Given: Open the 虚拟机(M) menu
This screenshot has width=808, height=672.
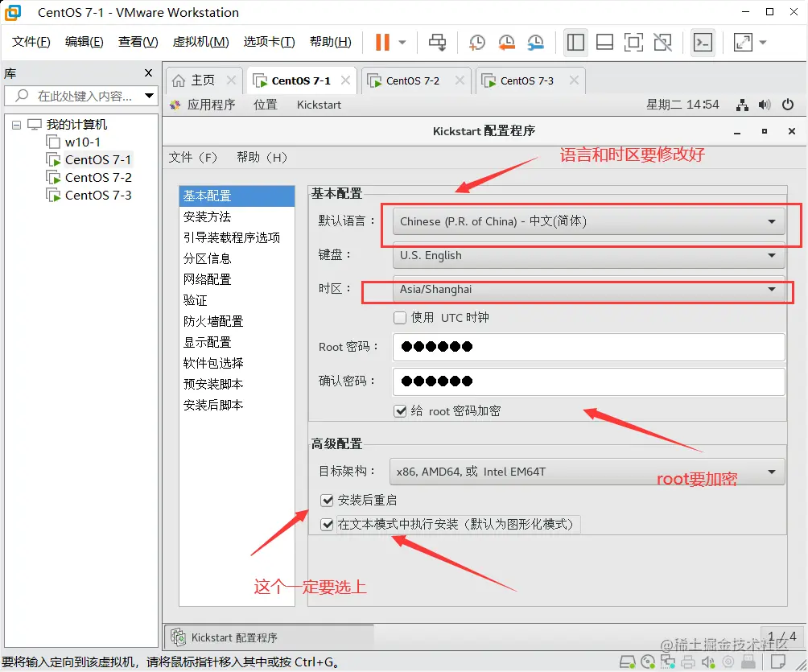Looking at the screenshot, I should (x=200, y=42).
